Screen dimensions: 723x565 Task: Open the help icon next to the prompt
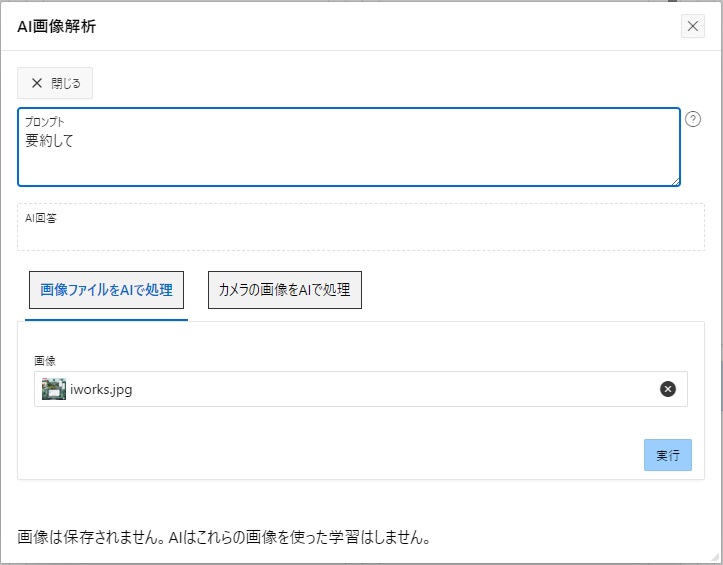(693, 119)
